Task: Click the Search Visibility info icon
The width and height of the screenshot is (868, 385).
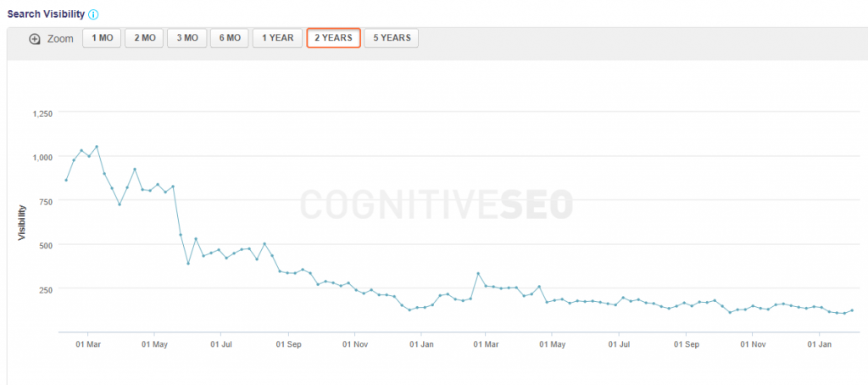Action: click(93, 15)
